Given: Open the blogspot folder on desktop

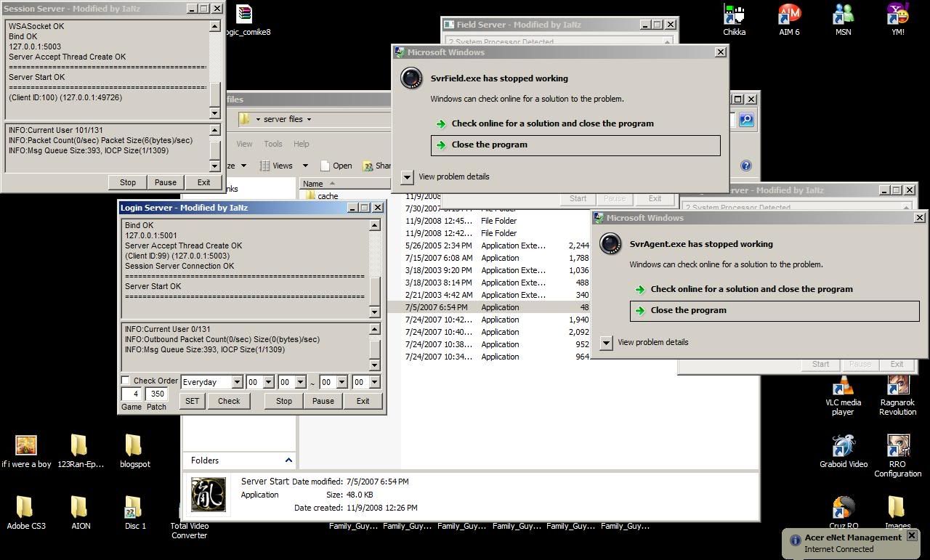Looking at the screenshot, I should coord(134,446).
